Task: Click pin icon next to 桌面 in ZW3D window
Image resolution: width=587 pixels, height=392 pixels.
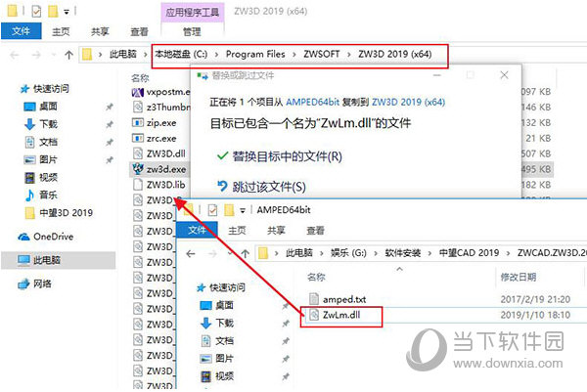Action: pos(109,107)
